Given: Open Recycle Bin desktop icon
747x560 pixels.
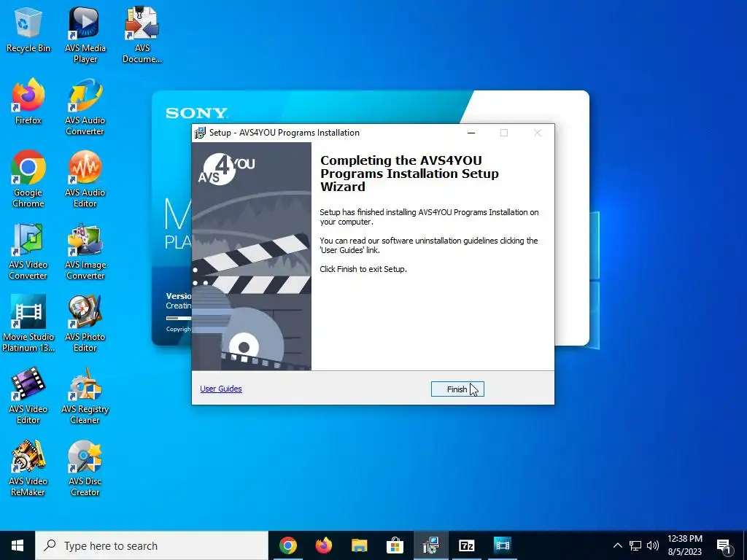Looking at the screenshot, I should coord(28,30).
